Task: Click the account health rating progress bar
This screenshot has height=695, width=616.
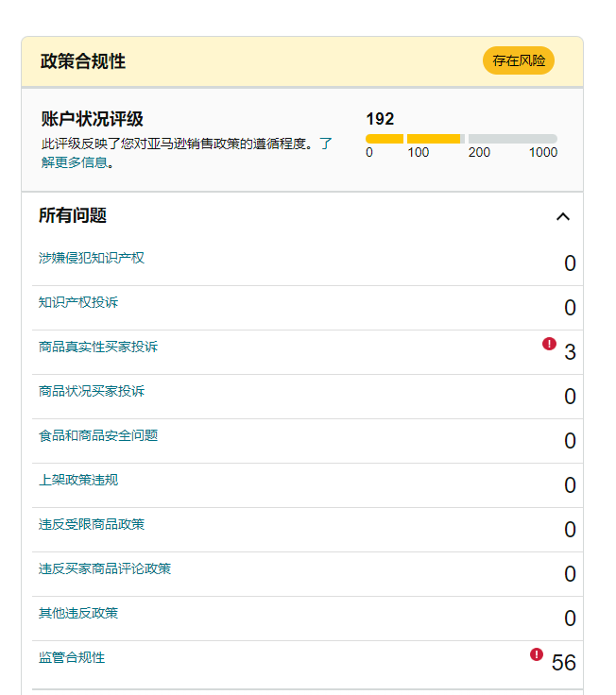Action: click(461, 139)
